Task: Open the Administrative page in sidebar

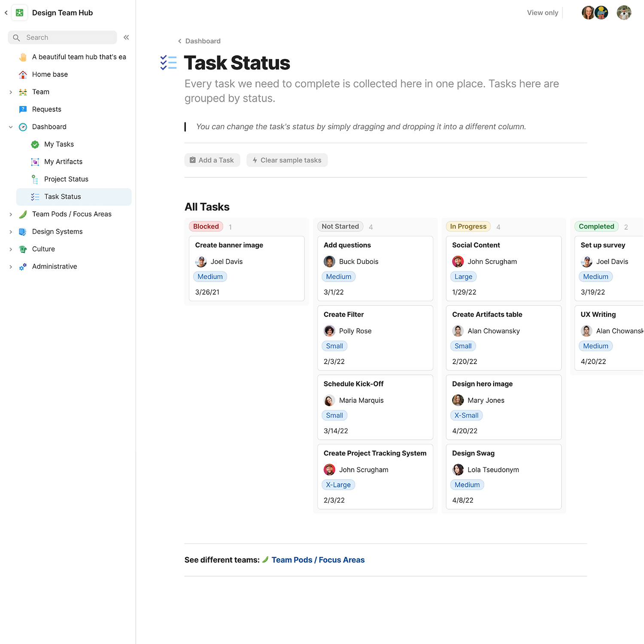Action: point(55,267)
